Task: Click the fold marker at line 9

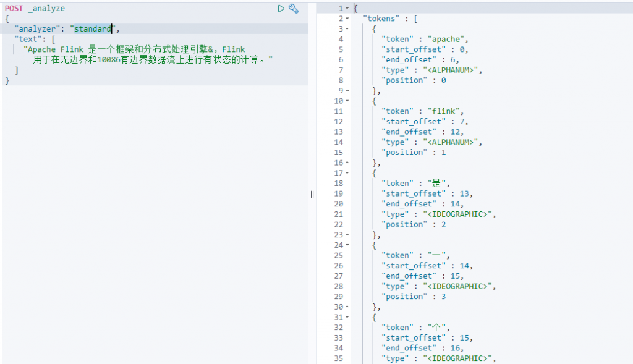Action: click(347, 91)
